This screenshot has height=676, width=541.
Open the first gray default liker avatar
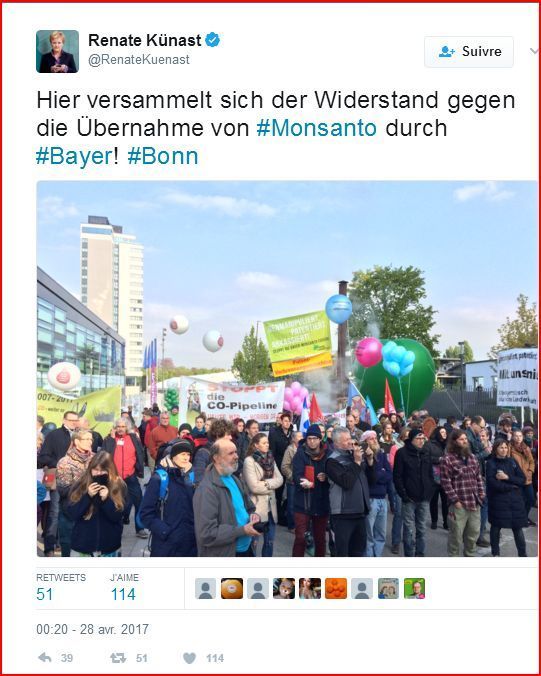pyautogui.click(x=206, y=588)
